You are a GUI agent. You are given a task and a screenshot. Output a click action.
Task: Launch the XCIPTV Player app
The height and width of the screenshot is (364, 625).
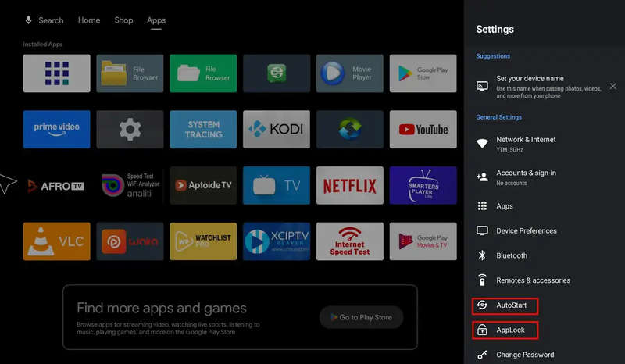pos(277,241)
